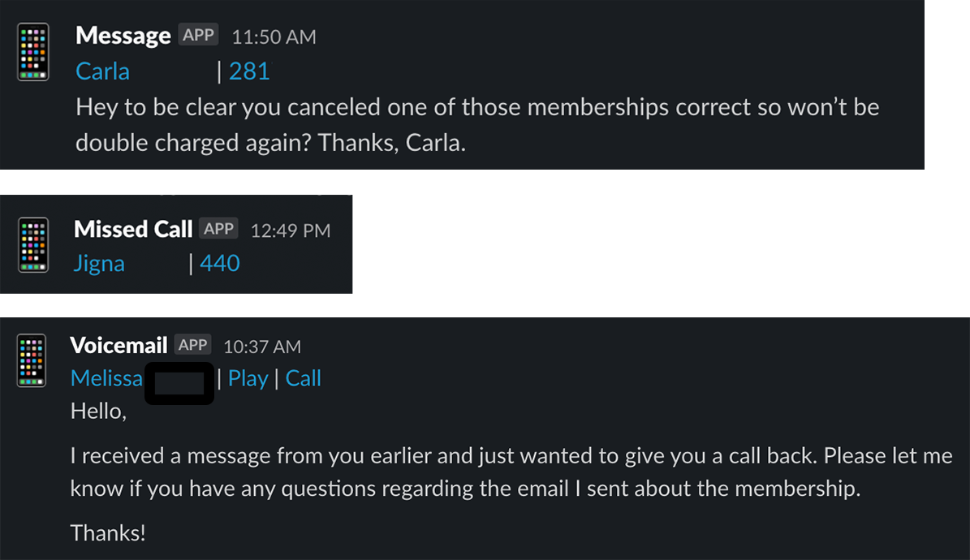Open the Melissa contact link
970x560 pixels.
tap(106, 378)
